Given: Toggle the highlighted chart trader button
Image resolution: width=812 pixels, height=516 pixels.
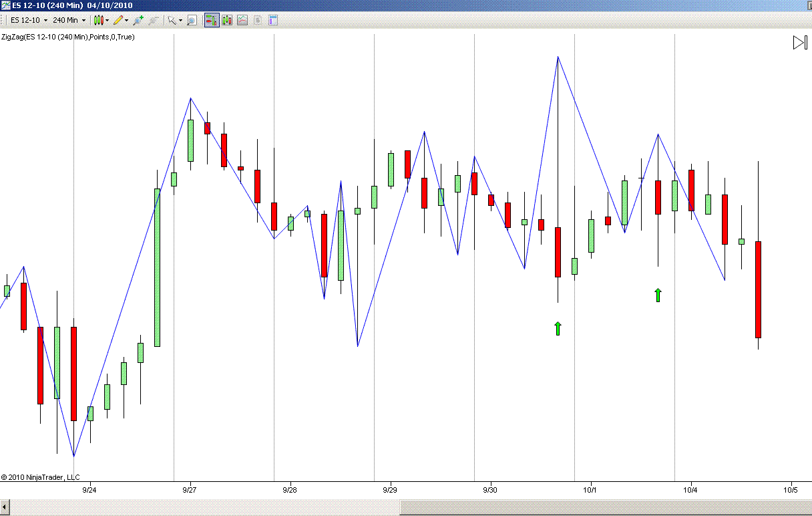Looking at the screenshot, I should (212, 20).
